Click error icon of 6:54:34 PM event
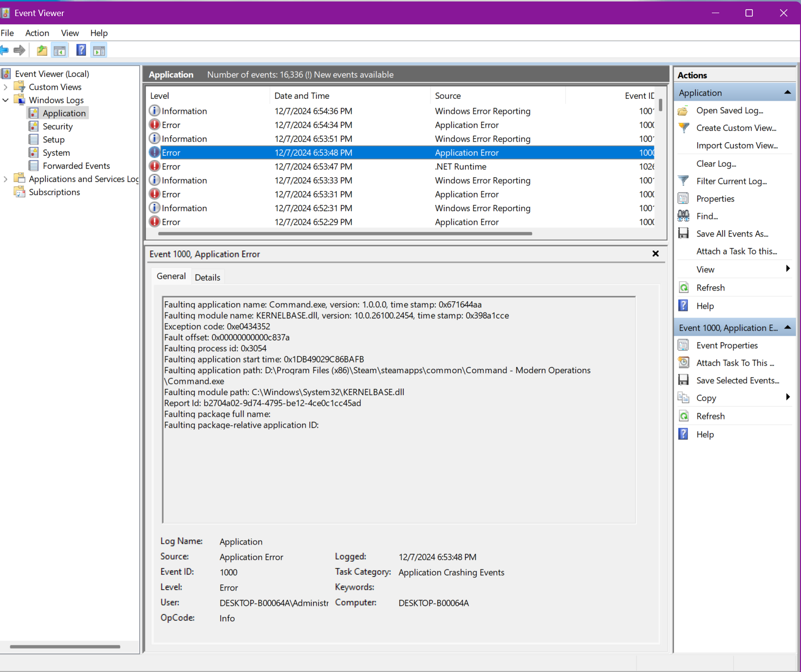 tap(154, 125)
